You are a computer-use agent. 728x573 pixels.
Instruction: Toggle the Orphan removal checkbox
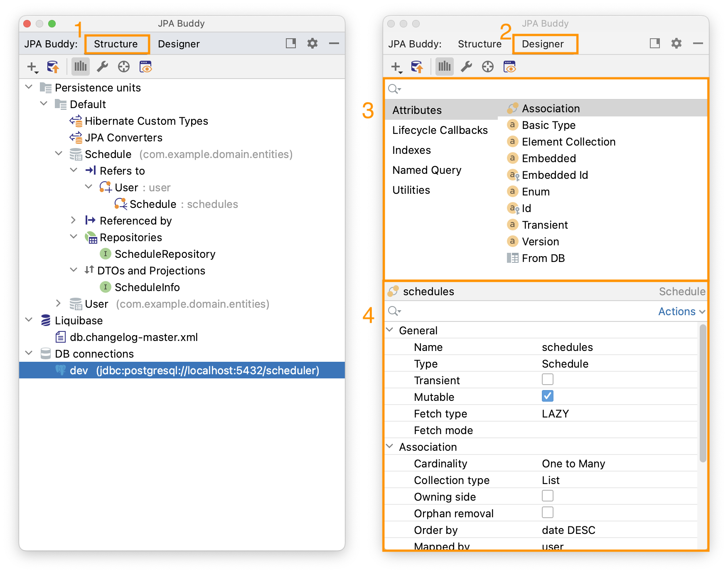pos(548,512)
